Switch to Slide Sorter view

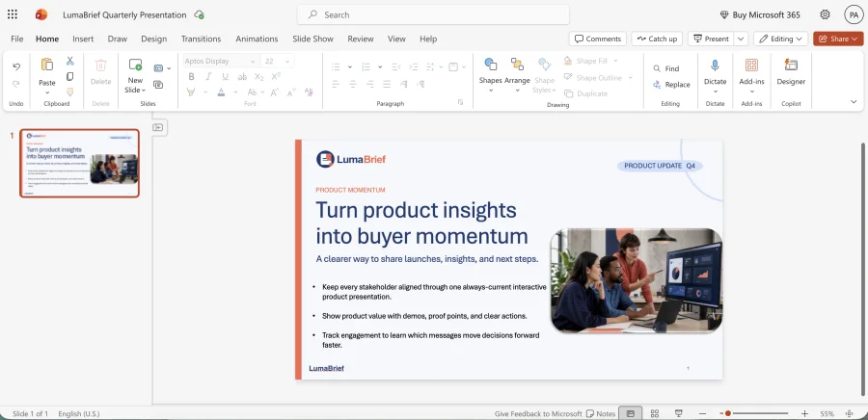coord(654,413)
